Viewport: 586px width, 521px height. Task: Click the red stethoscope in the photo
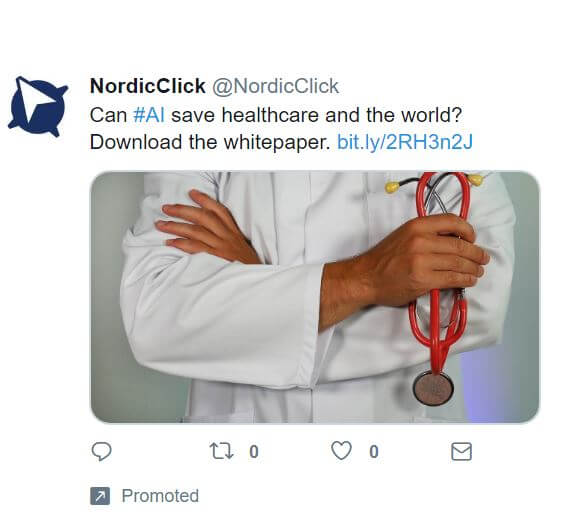(437, 288)
